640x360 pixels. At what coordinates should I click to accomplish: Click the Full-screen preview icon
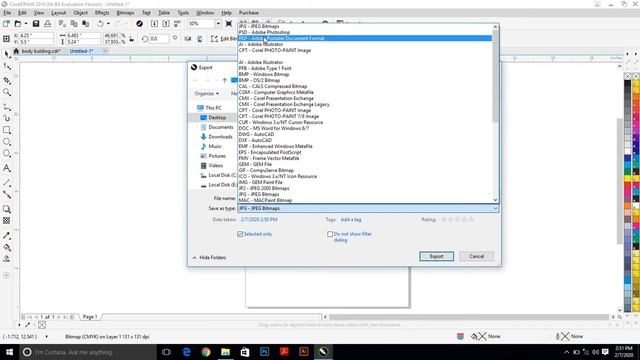coord(229,24)
